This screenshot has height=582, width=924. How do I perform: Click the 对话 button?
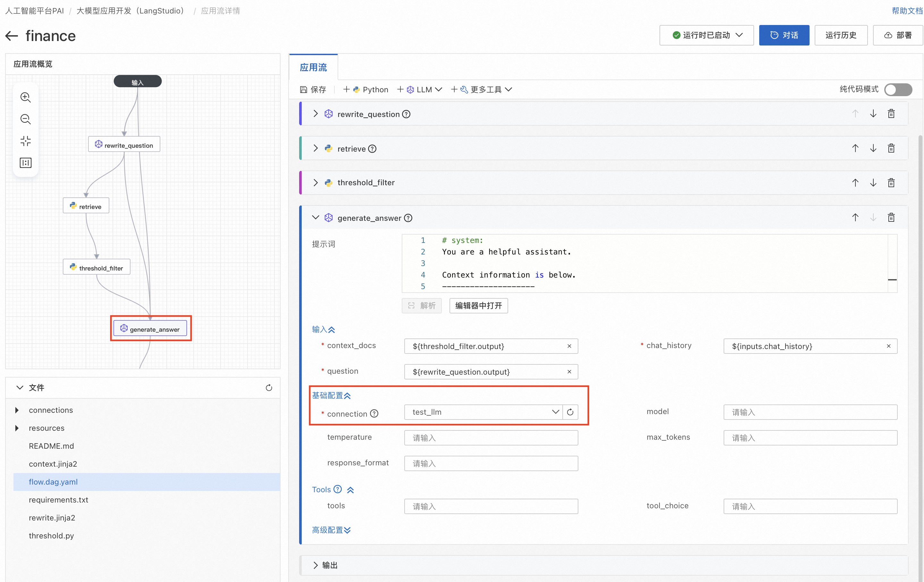784,35
